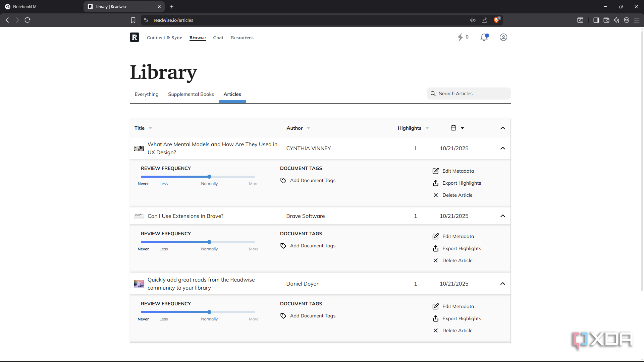Open the Resources nav item

(x=242, y=38)
